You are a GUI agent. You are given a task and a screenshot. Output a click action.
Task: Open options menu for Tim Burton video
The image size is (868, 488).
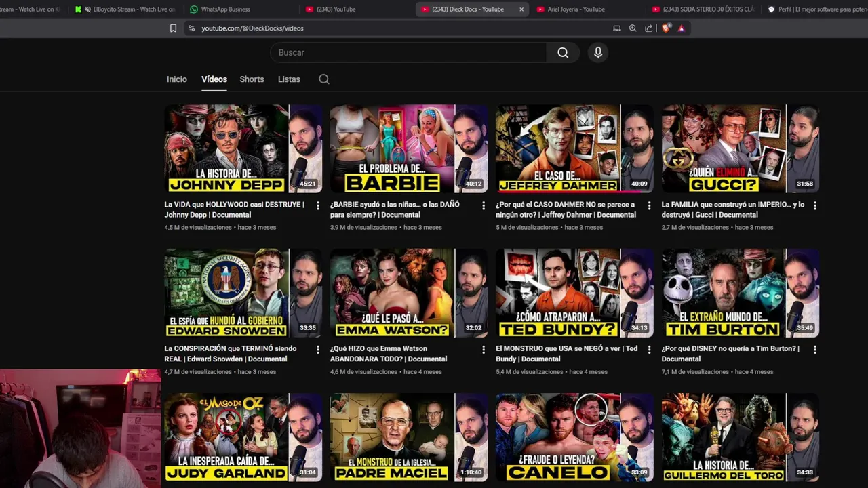click(814, 350)
